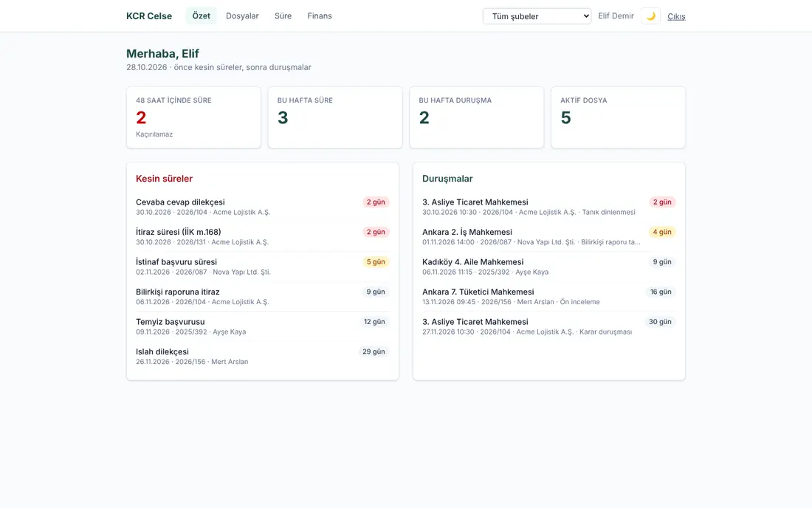Image resolution: width=812 pixels, height=508 pixels.
Task: Open the İstinaf başvuru süresi deadline
Action: pyautogui.click(x=263, y=267)
